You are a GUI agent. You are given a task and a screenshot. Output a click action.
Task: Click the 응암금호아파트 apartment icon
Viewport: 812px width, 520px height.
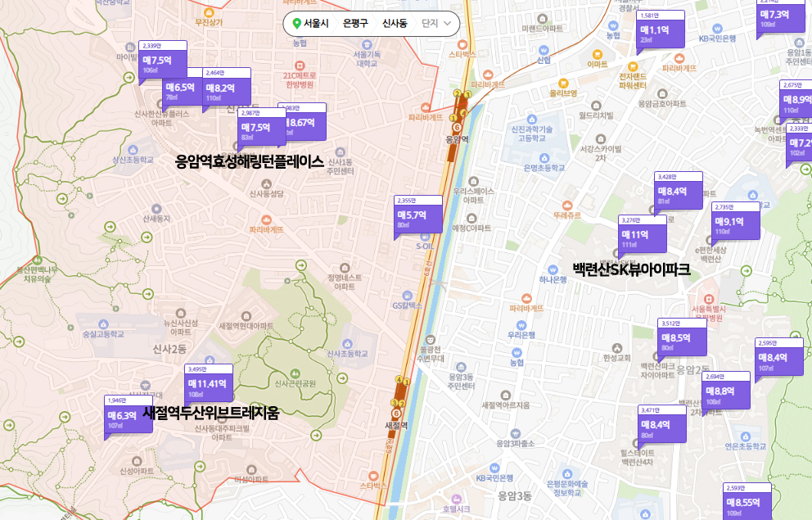coord(662,93)
